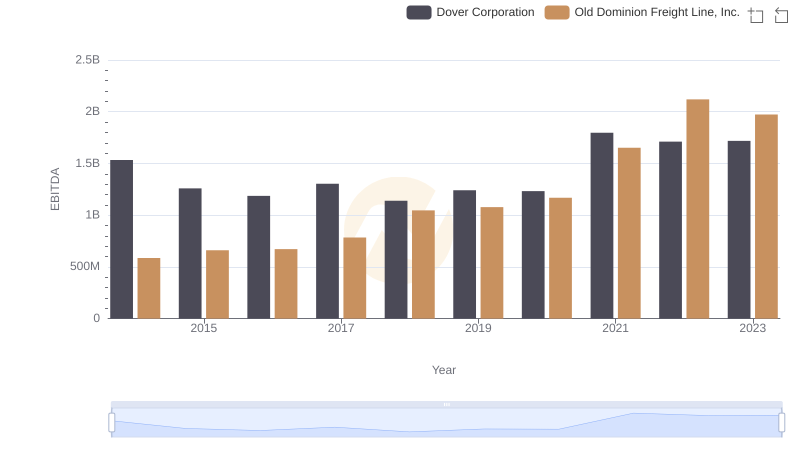Screen dimensions: 800x461
Task: Click the 2B y-axis label
Action: point(92,111)
